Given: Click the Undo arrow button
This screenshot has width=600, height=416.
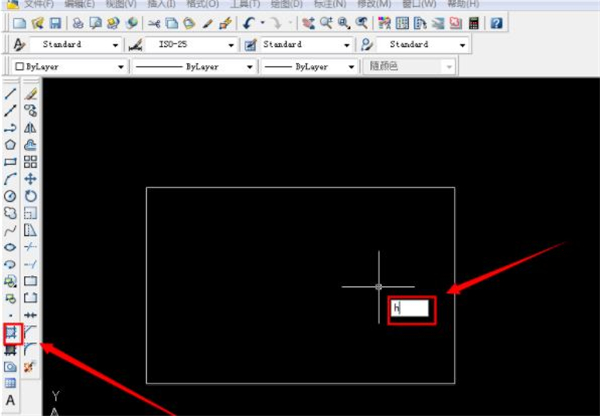Looking at the screenshot, I should pos(249,23).
